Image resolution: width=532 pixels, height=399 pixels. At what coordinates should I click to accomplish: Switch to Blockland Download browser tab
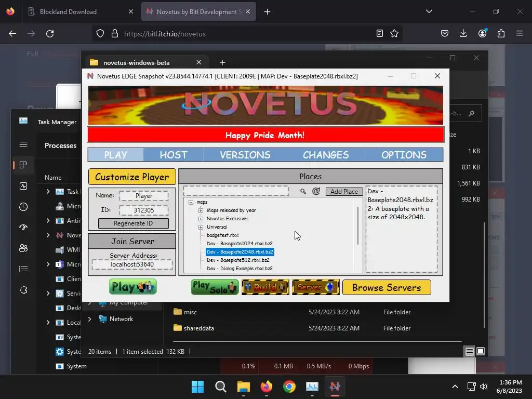[80, 11]
